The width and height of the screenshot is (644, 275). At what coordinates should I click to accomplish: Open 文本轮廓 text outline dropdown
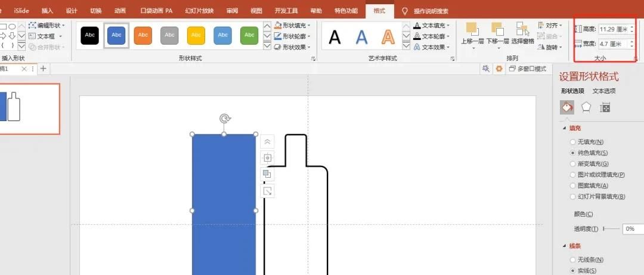pyautogui.click(x=432, y=36)
